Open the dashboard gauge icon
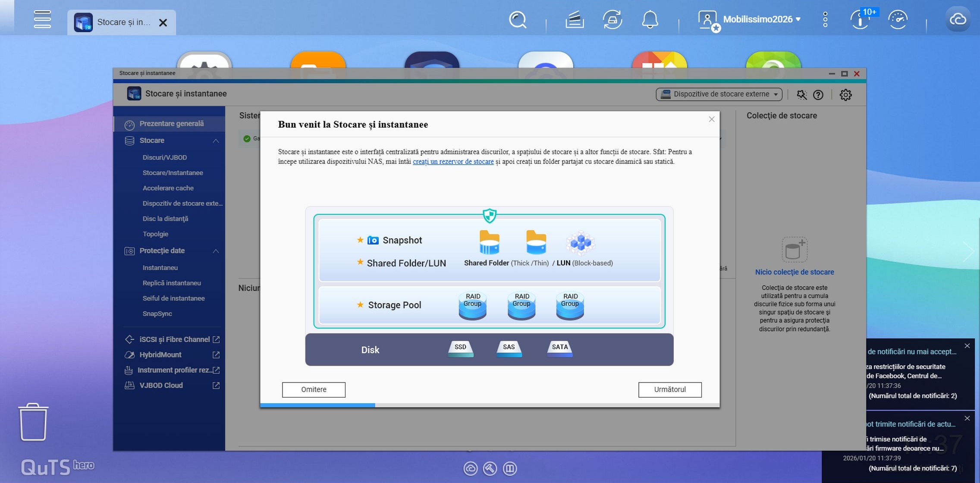 pos(898,20)
